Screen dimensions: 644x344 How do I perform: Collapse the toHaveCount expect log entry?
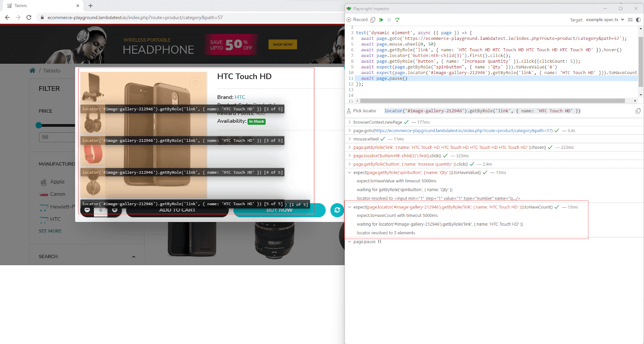pos(349,207)
